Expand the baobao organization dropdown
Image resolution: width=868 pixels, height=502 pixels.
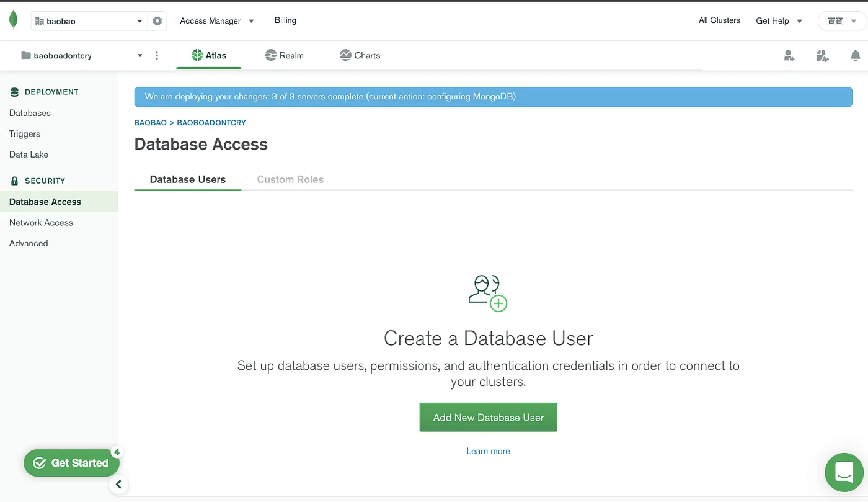(89, 21)
